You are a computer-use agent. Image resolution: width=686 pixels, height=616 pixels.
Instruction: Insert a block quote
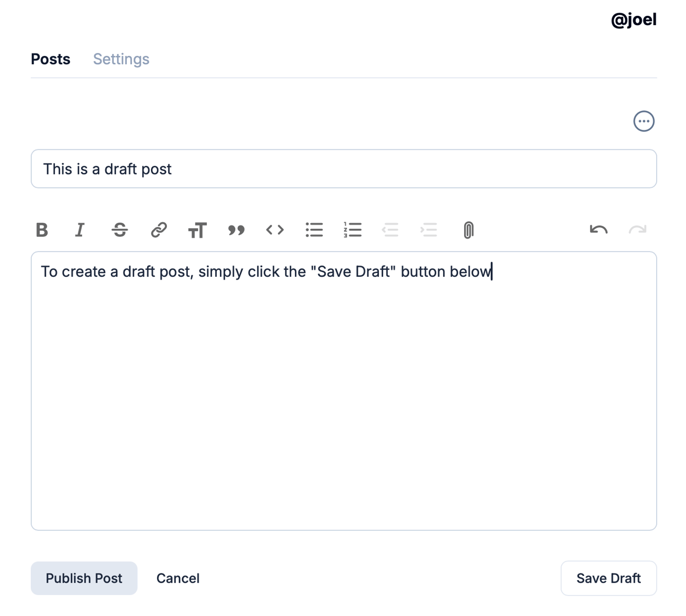[x=236, y=230]
